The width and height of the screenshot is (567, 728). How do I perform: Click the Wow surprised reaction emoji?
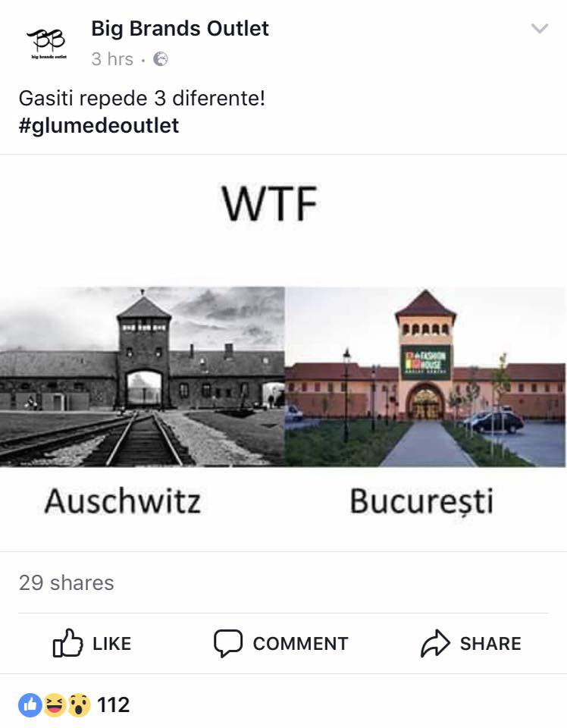(x=80, y=704)
